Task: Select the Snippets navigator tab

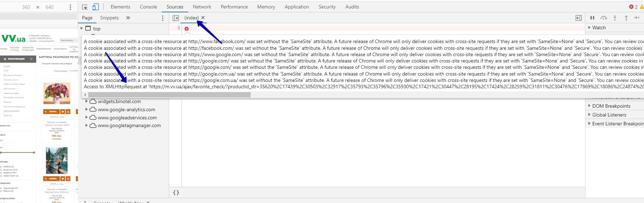Action: [x=109, y=18]
